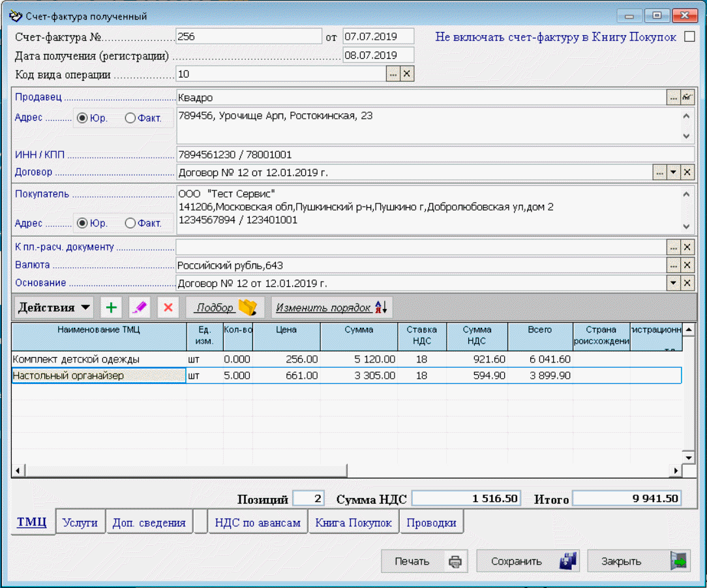The height and width of the screenshot is (588, 707).
Task: Click the horizontal scrollbar thumb of the table
Action: pos(187,471)
